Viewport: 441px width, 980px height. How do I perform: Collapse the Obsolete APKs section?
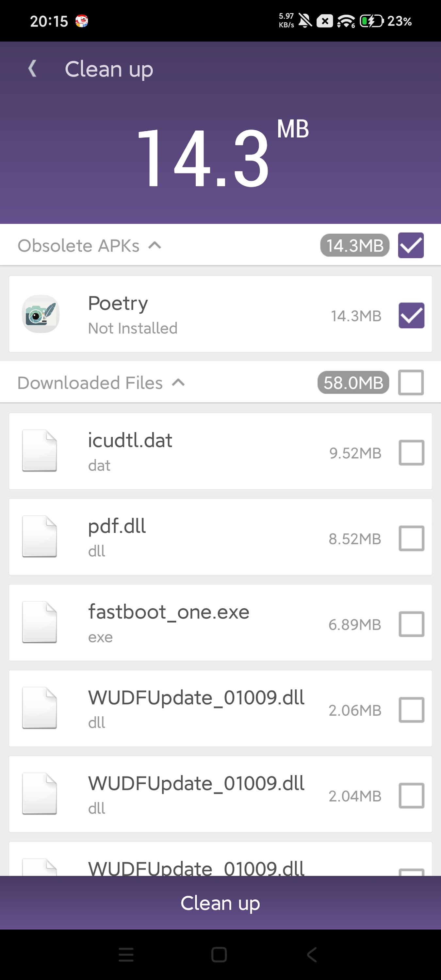[155, 245]
